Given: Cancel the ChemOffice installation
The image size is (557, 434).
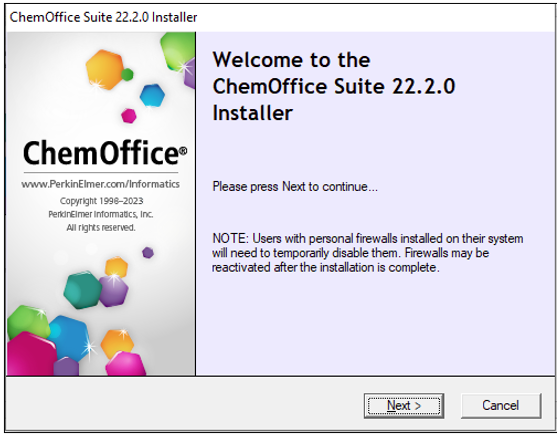Looking at the screenshot, I should (501, 405).
